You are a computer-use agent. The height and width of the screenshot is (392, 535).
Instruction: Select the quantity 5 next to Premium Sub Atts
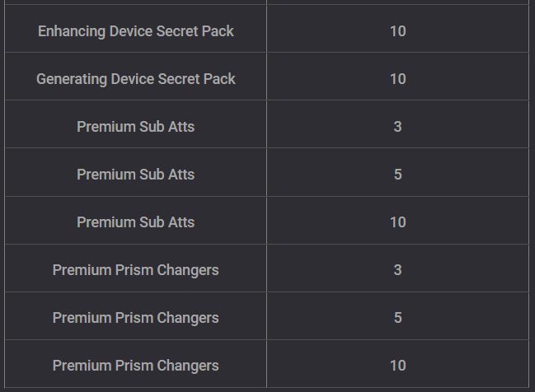tap(398, 175)
